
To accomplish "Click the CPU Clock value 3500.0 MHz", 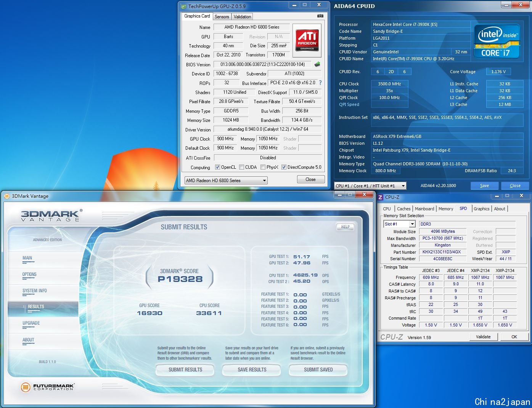I will coord(390,84).
